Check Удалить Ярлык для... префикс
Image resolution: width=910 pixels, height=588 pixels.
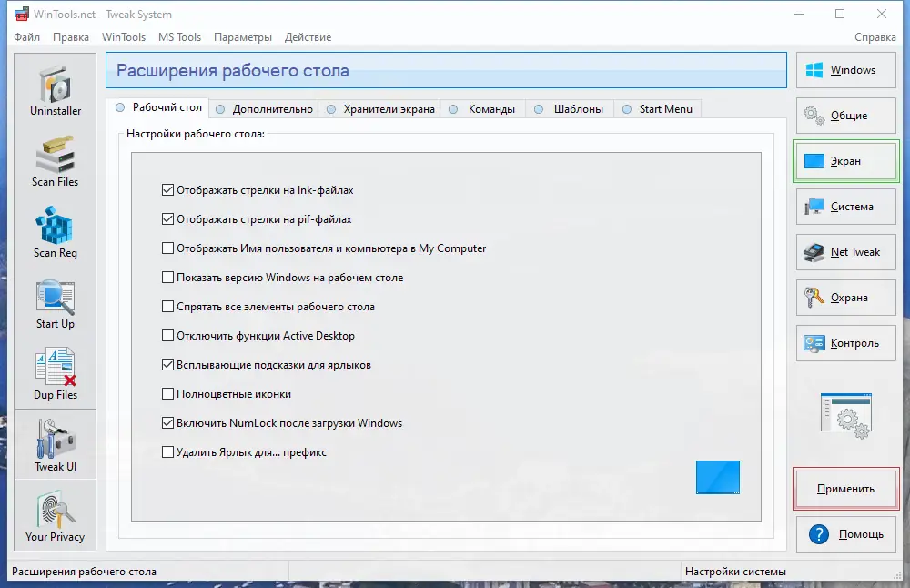tap(167, 451)
